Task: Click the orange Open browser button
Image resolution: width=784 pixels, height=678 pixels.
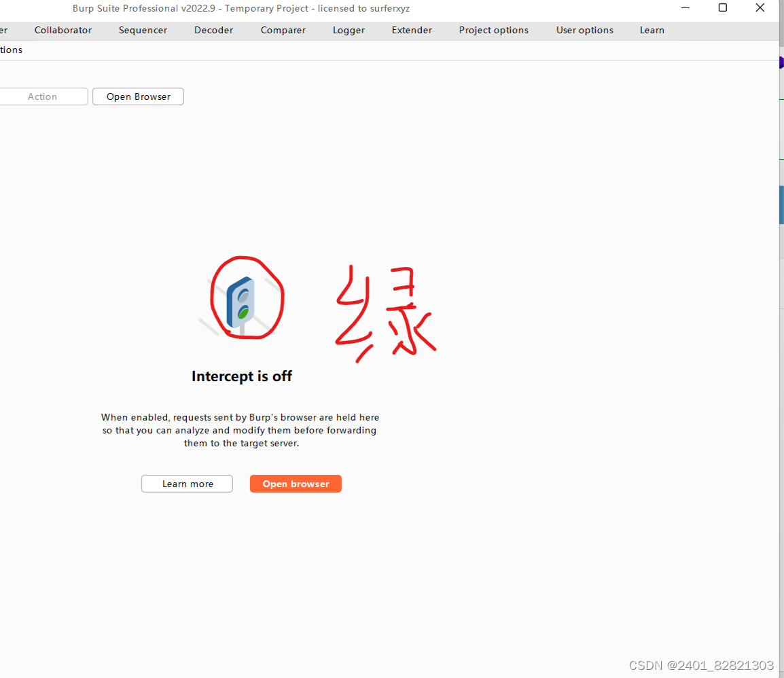Action: (296, 484)
